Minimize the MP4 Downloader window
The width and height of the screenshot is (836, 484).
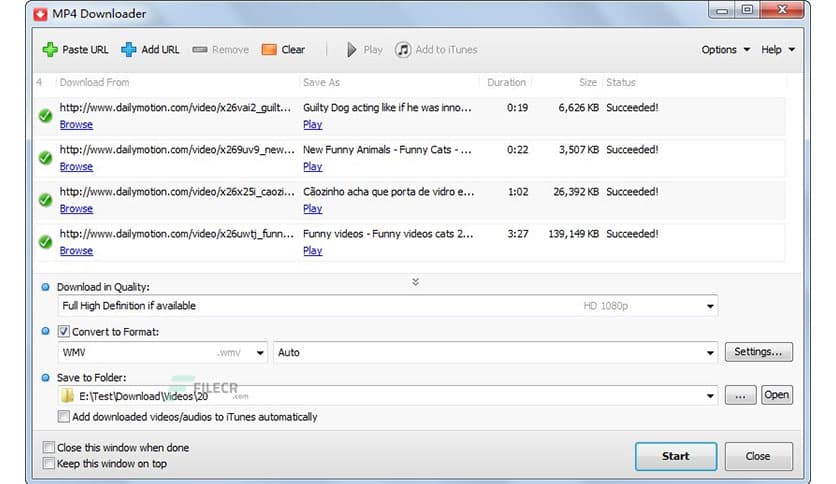pos(722,10)
